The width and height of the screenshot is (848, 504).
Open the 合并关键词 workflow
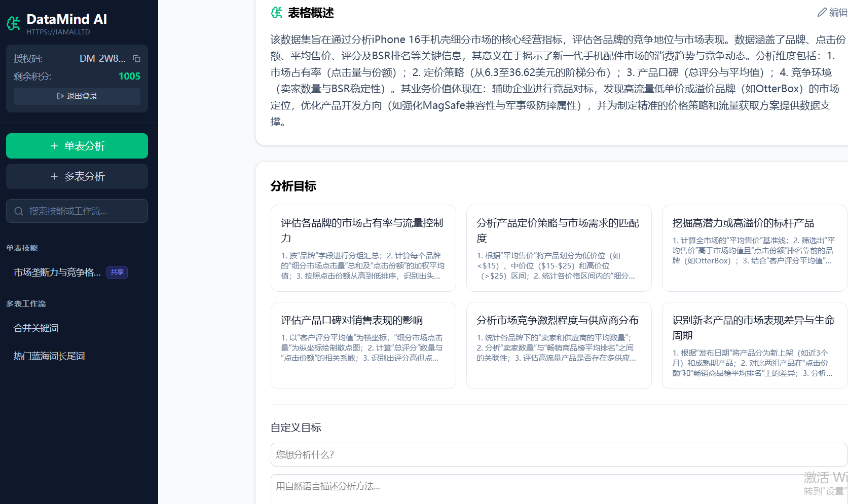(36, 328)
